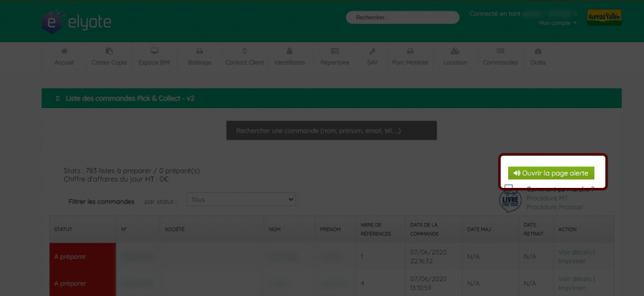Open Parc Matériel menu item

pyautogui.click(x=410, y=57)
